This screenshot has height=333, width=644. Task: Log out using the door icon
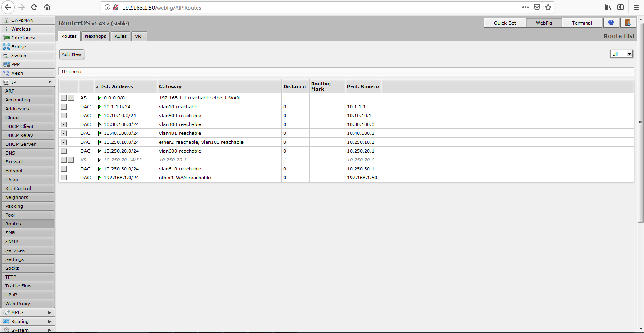point(628,23)
